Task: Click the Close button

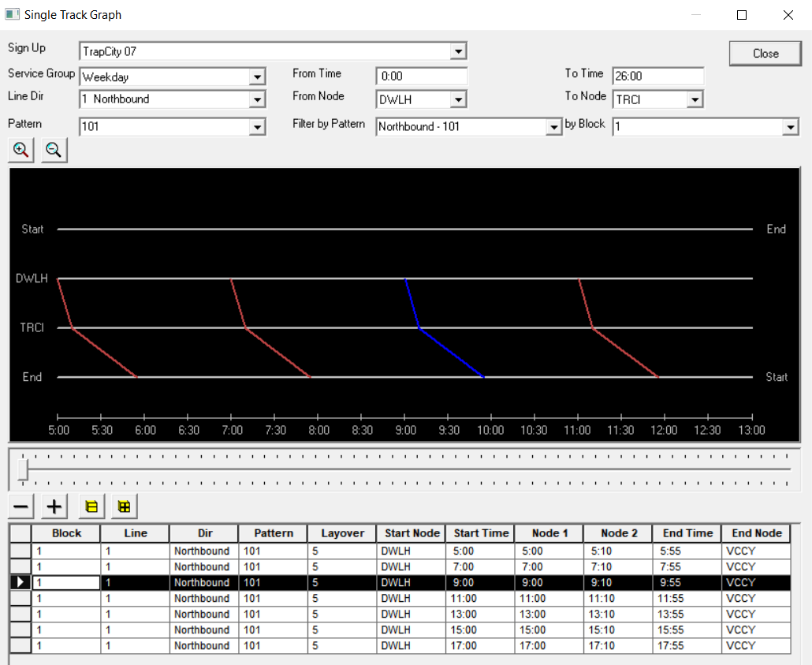Action: 765,54
